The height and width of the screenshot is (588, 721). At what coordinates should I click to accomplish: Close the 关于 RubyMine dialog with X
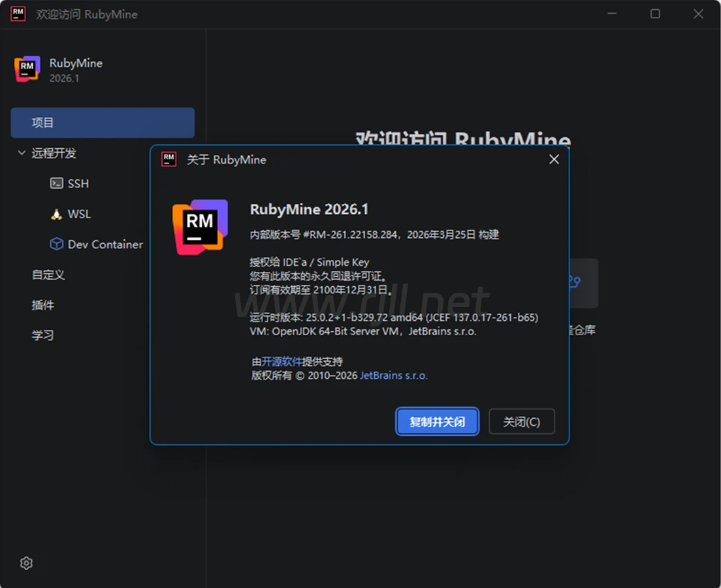tap(554, 159)
